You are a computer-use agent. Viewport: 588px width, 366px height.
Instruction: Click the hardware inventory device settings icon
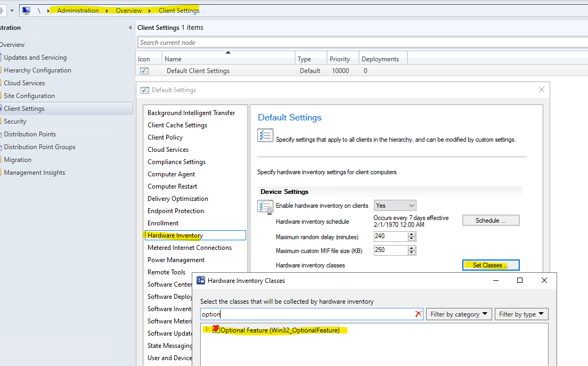pyautogui.click(x=265, y=207)
